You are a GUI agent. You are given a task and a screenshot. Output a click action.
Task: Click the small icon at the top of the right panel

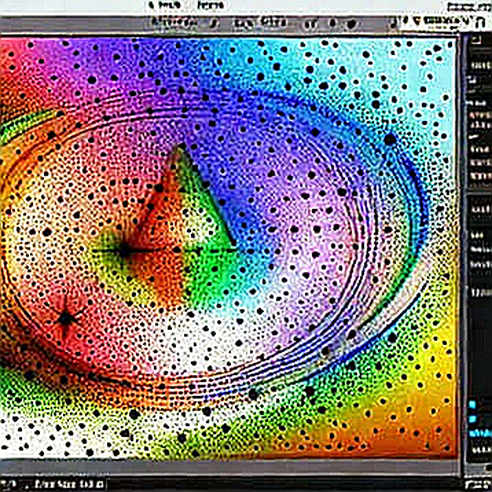tap(476, 40)
